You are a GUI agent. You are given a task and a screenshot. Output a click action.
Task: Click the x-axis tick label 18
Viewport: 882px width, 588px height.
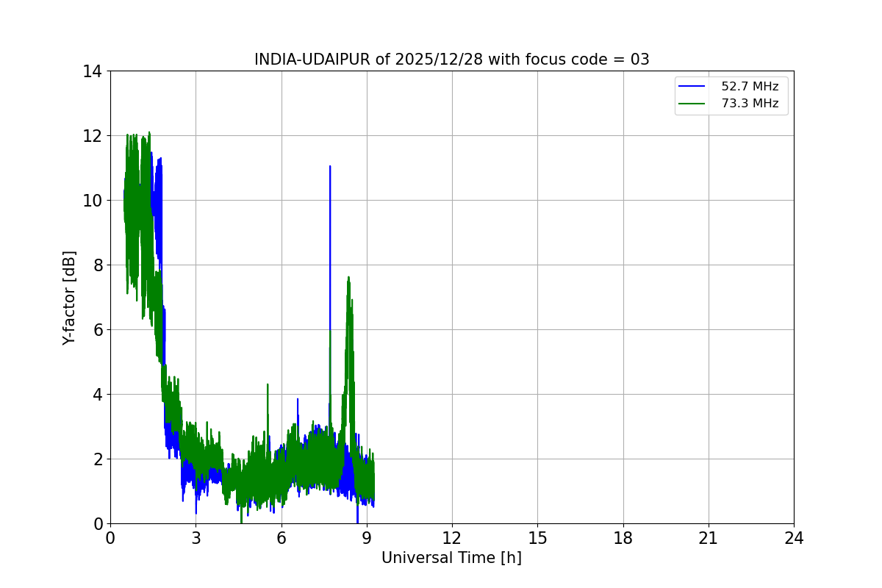pyautogui.click(x=623, y=538)
